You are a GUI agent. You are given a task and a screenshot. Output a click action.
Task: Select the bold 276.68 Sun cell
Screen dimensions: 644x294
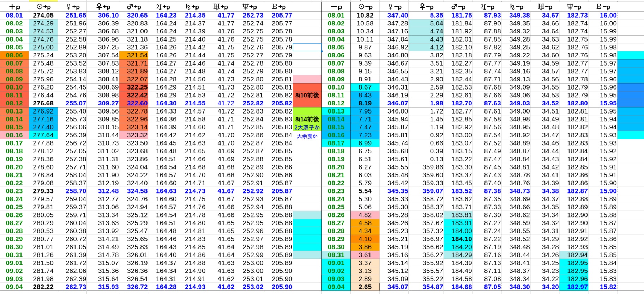pyautogui.click(x=43, y=103)
